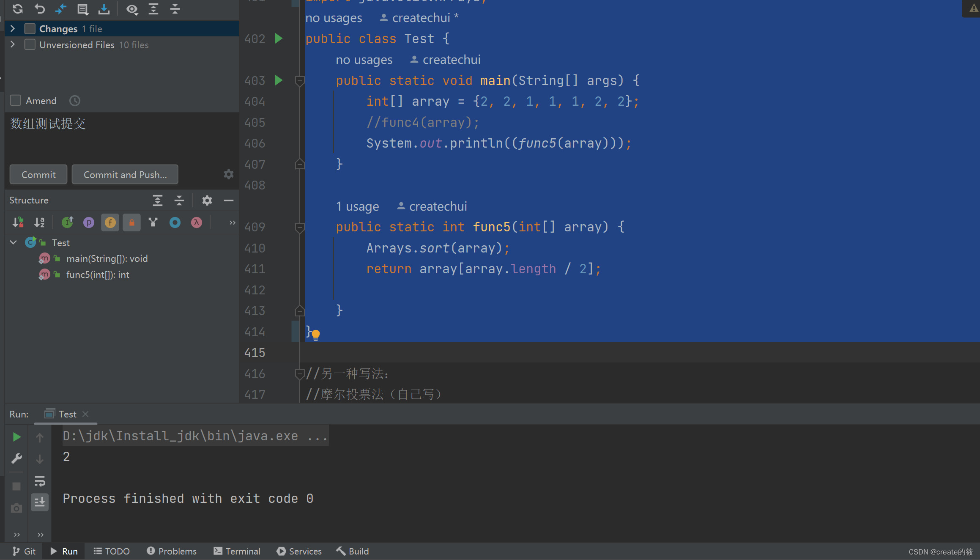Open Structure panel settings gear
The image size is (980, 560).
click(x=207, y=200)
